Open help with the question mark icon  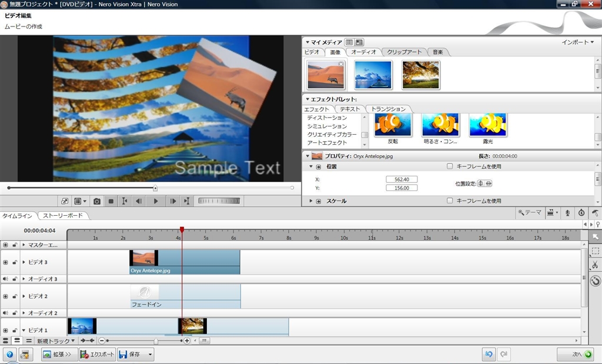[x=9, y=355]
